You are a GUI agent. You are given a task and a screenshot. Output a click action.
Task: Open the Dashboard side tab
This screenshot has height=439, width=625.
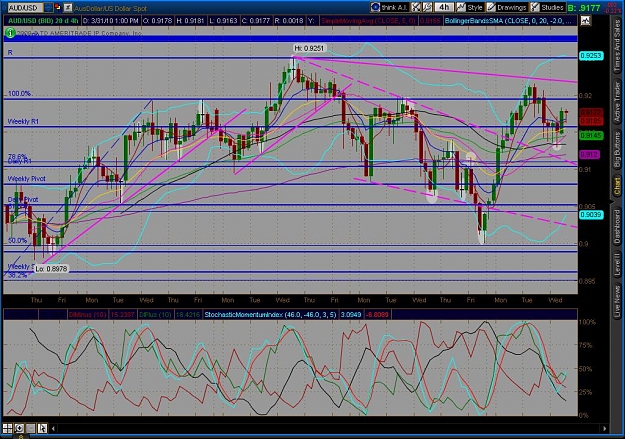click(x=617, y=226)
